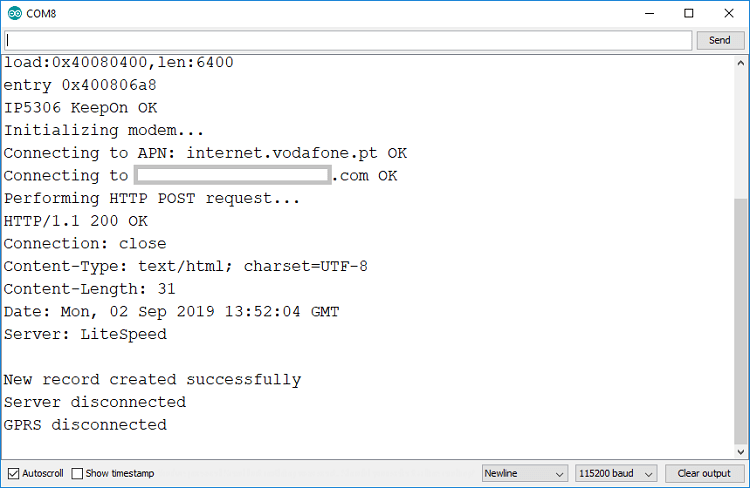
Task: Click the vertical scrollbar thumb
Action: point(740,318)
